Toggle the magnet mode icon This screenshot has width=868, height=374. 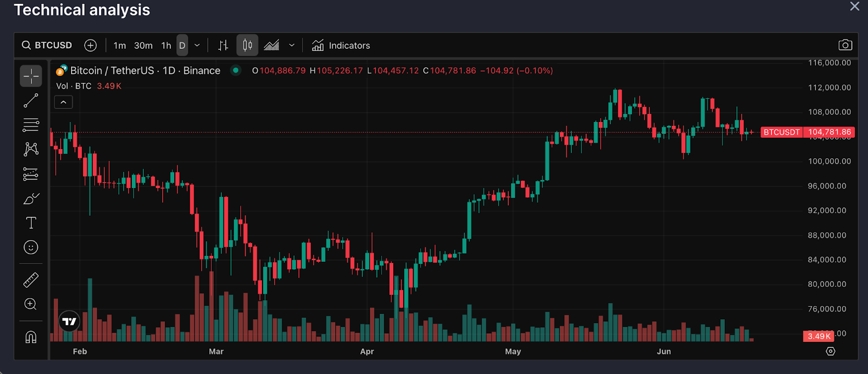pos(31,337)
